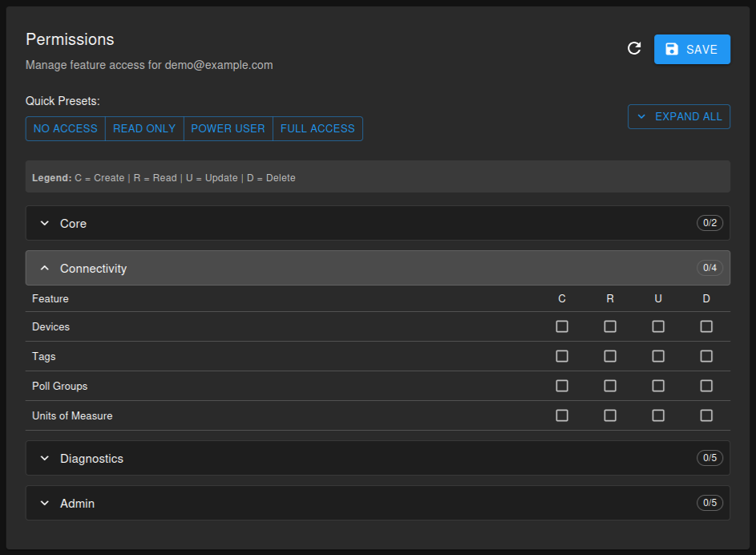Select the Power User preset
756x555 pixels.
tap(228, 128)
